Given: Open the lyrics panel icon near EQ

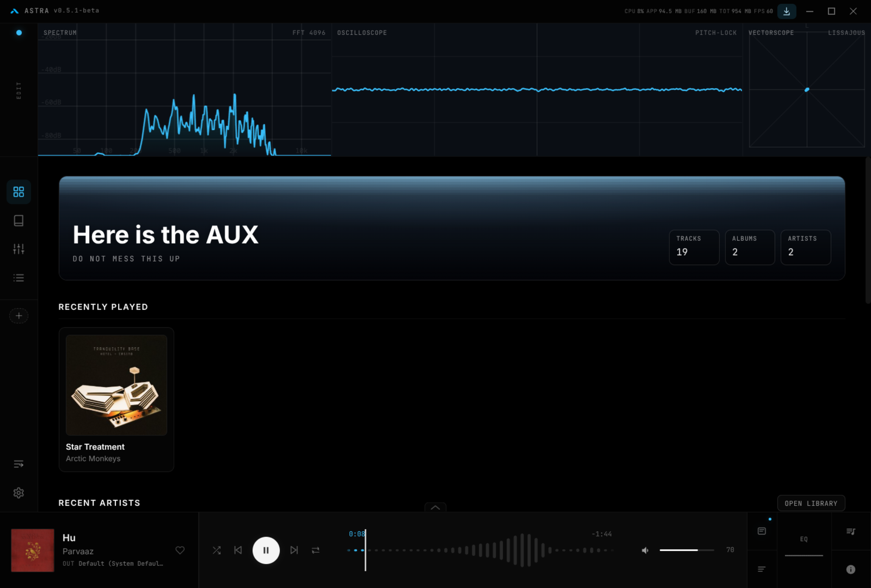Looking at the screenshot, I should [762, 531].
